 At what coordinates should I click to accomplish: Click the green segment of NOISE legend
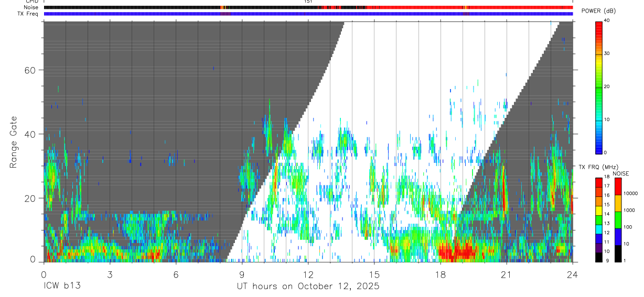[x=618, y=219]
